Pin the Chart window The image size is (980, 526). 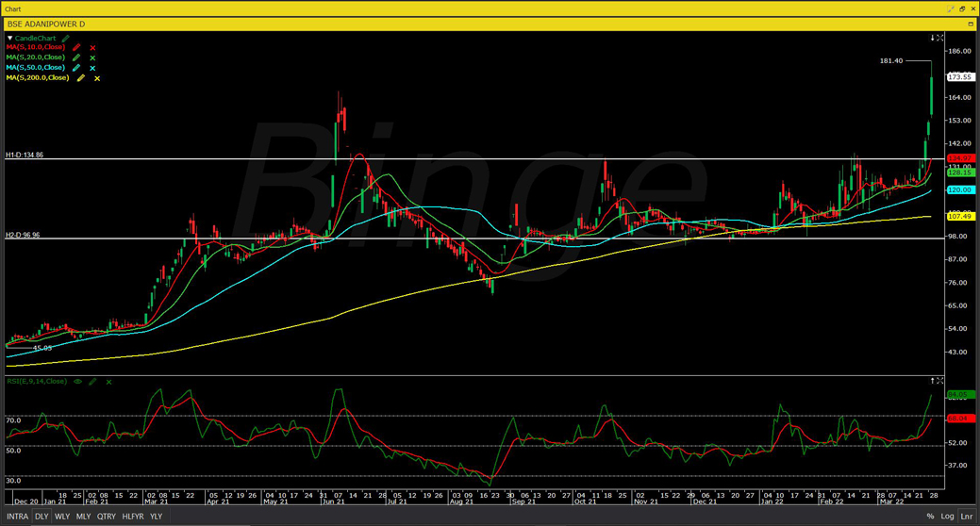click(x=951, y=8)
